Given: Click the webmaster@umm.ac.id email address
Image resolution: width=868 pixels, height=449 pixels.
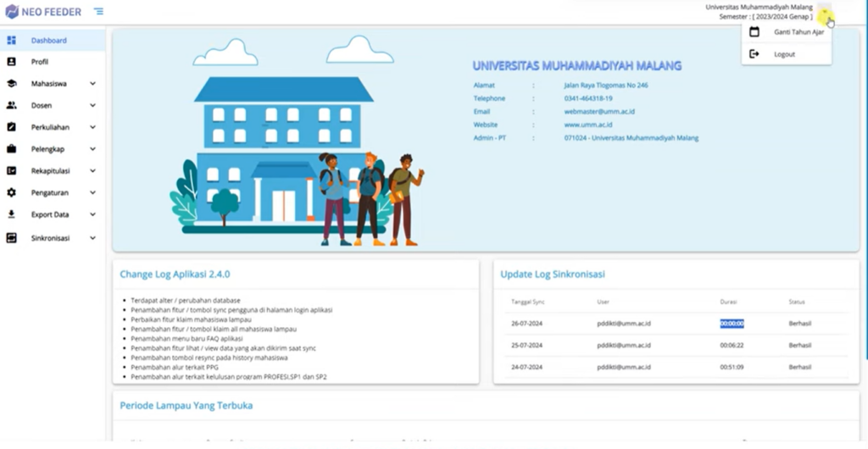Looking at the screenshot, I should pyautogui.click(x=599, y=111).
